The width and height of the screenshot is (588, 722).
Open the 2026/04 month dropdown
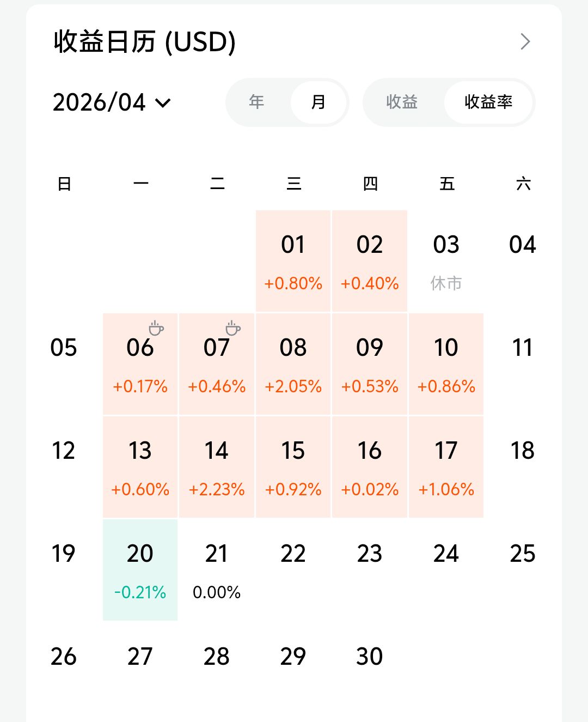pos(100,102)
